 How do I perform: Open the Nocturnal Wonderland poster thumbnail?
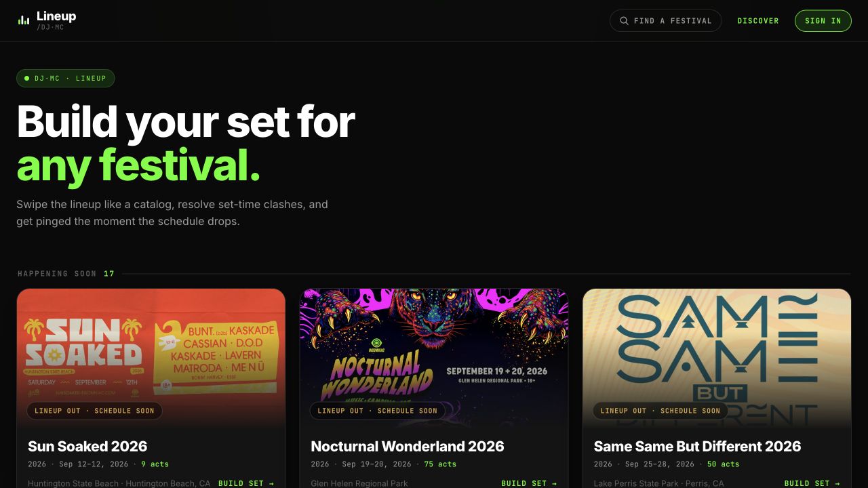pyautogui.click(x=434, y=359)
